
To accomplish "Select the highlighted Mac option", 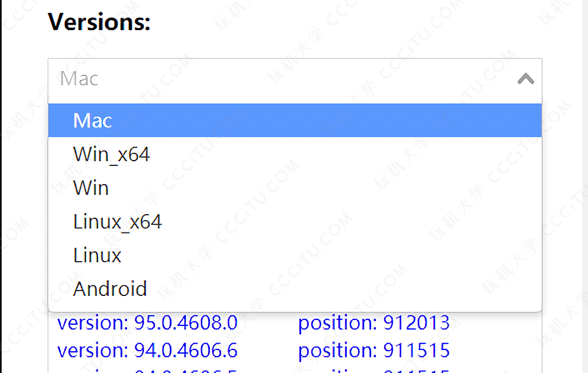I will pyautogui.click(x=294, y=121).
